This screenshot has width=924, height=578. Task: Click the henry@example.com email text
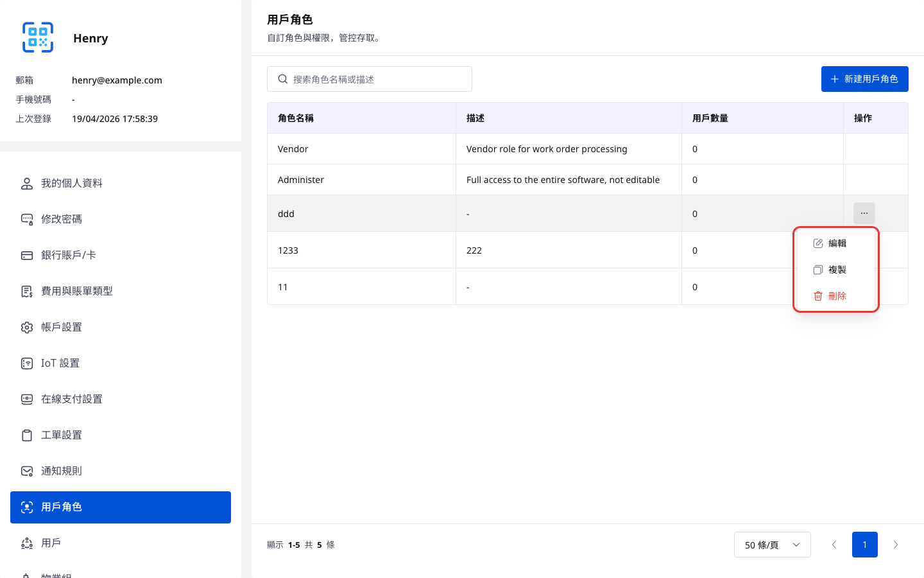pyautogui.click(x=117, y=80)
